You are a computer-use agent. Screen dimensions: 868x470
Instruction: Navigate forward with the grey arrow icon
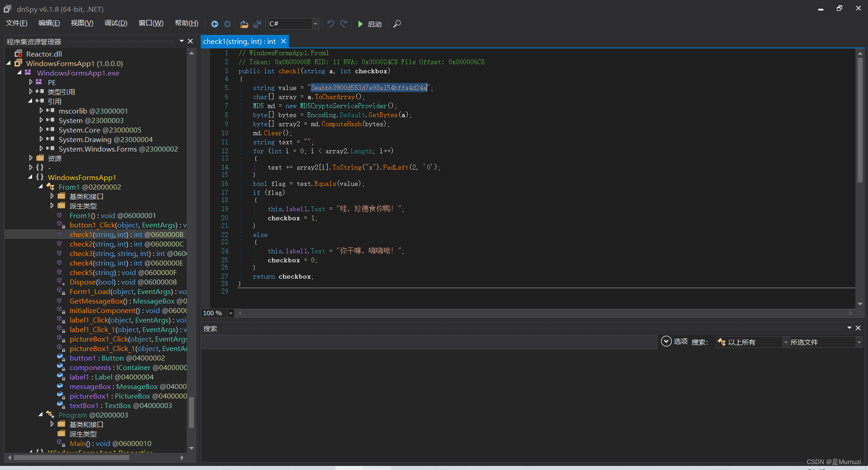click(x=227, y=24)
